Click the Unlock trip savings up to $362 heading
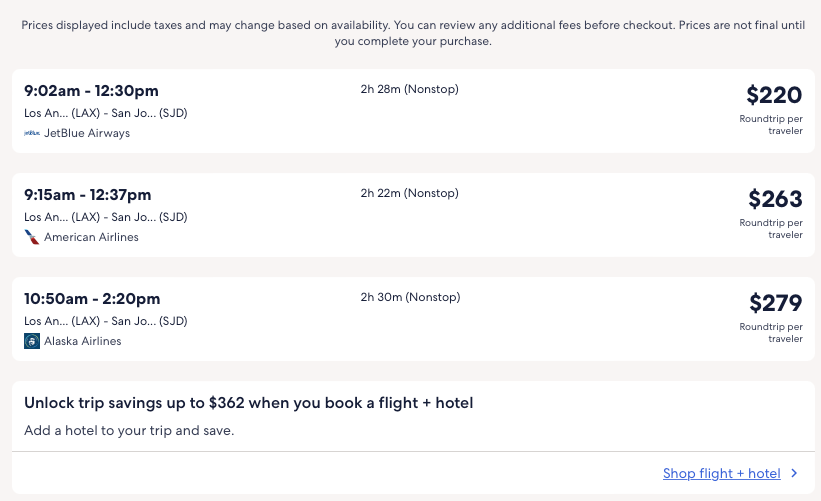The height and width of the screenshot is (501, 821). 248,403
